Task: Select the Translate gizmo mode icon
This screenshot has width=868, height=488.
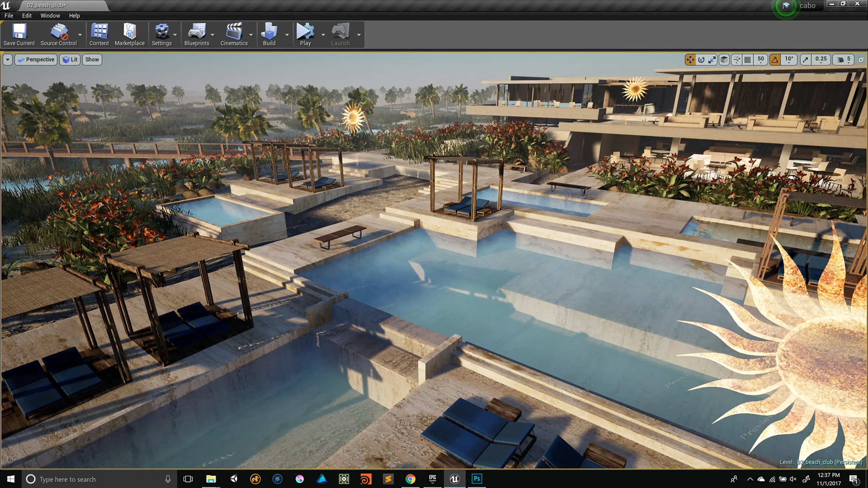Action: 690,60
